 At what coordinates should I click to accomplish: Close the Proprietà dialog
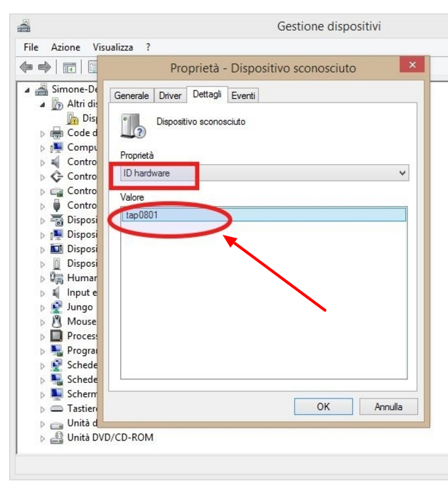[x=412, y=65]
